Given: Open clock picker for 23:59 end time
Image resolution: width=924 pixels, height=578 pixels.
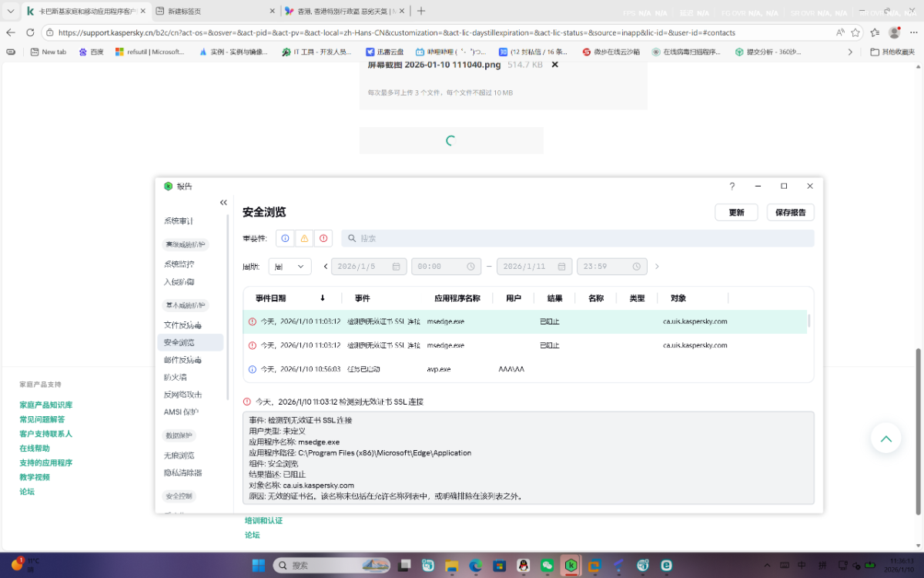Looking at the screenshot, I should (637, 267).
